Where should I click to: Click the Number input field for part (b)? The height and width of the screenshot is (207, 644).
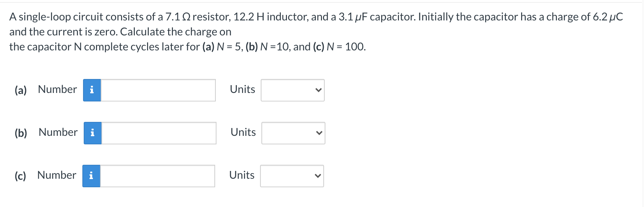point(159,133)
